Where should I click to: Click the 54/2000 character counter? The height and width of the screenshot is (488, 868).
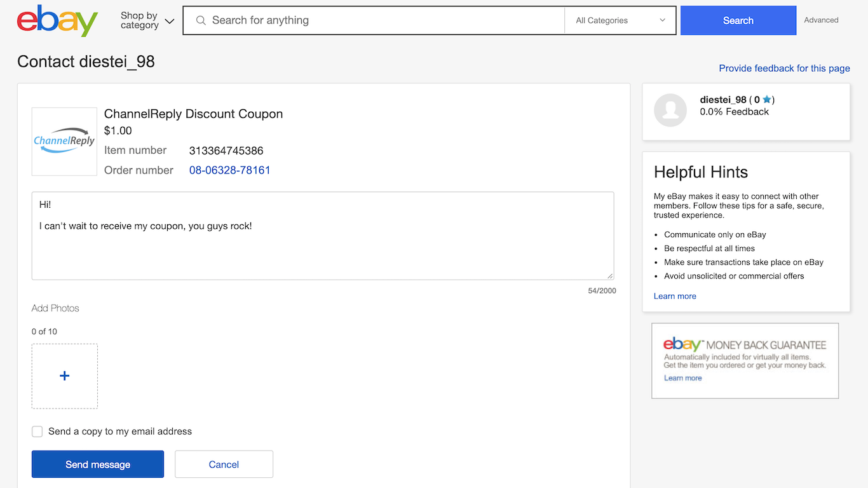point(602,291)
